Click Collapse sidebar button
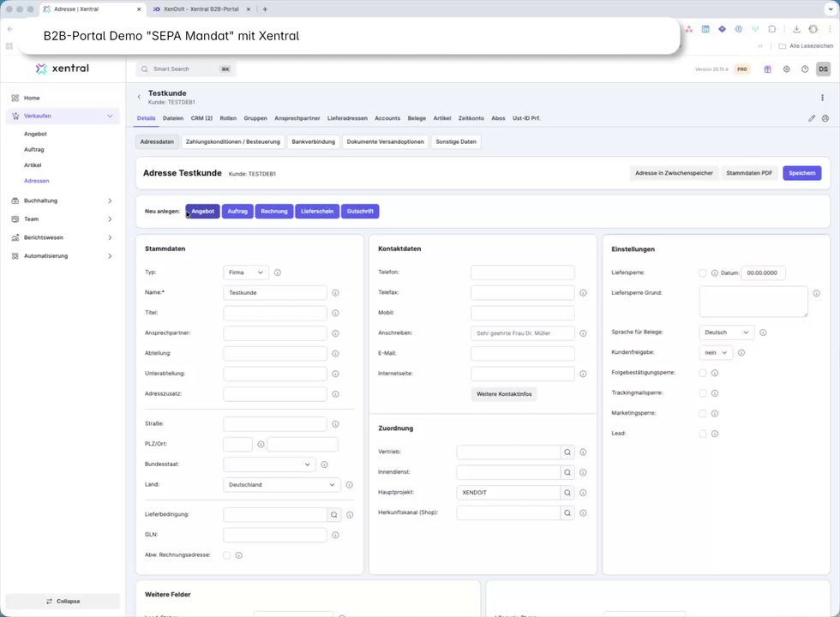The width and height of the screenshot is (840, 617). coord(63,602)
